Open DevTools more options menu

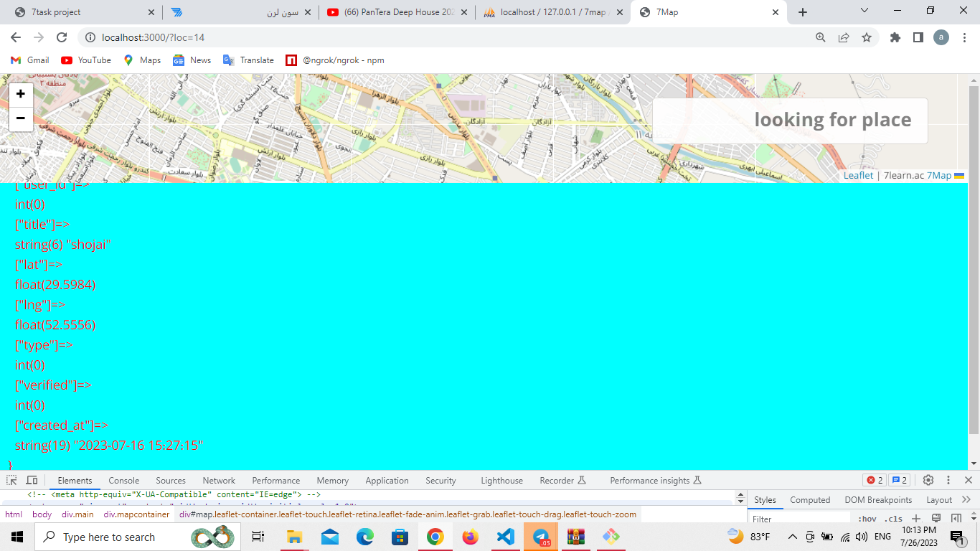click(x=948, y=481)
